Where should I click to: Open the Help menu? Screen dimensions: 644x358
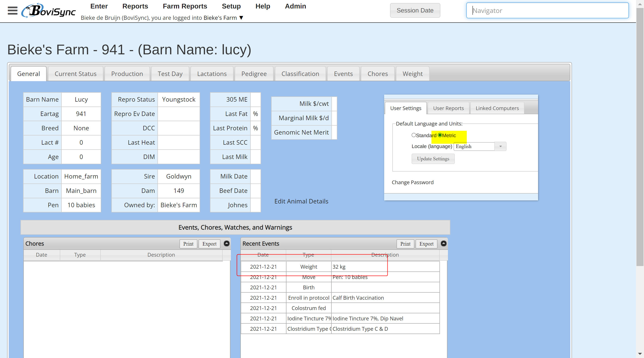(263, 6)
